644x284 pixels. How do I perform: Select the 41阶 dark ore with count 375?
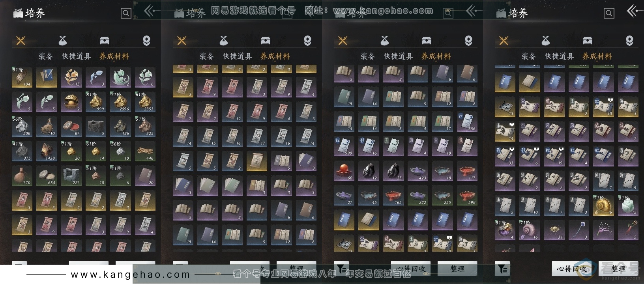[22, 151]
